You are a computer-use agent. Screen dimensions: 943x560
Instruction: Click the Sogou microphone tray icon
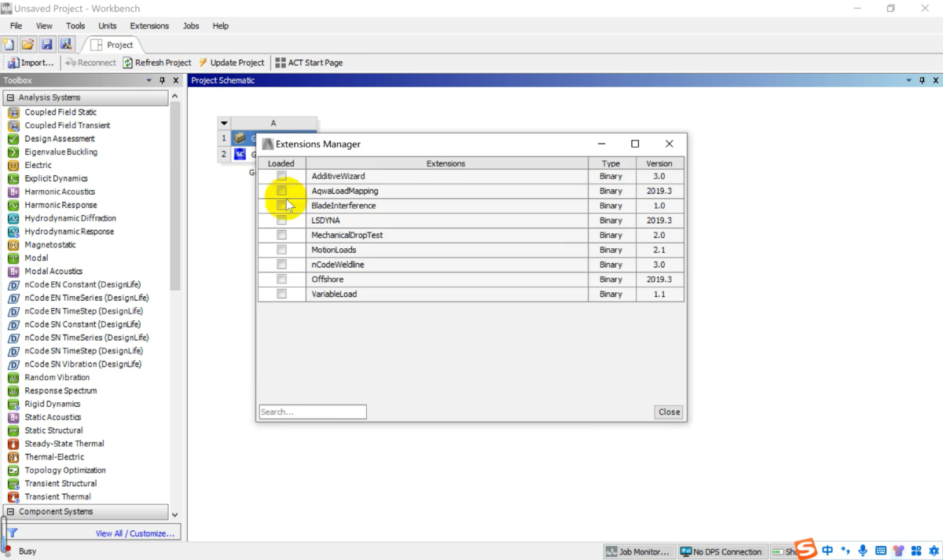tap(863, 551)
